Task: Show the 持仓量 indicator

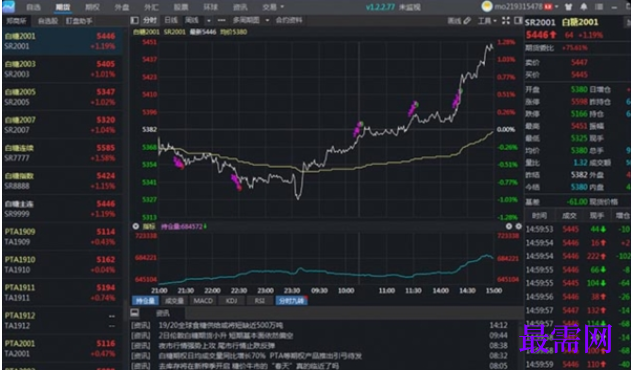Action: click(x=145, y=301)
